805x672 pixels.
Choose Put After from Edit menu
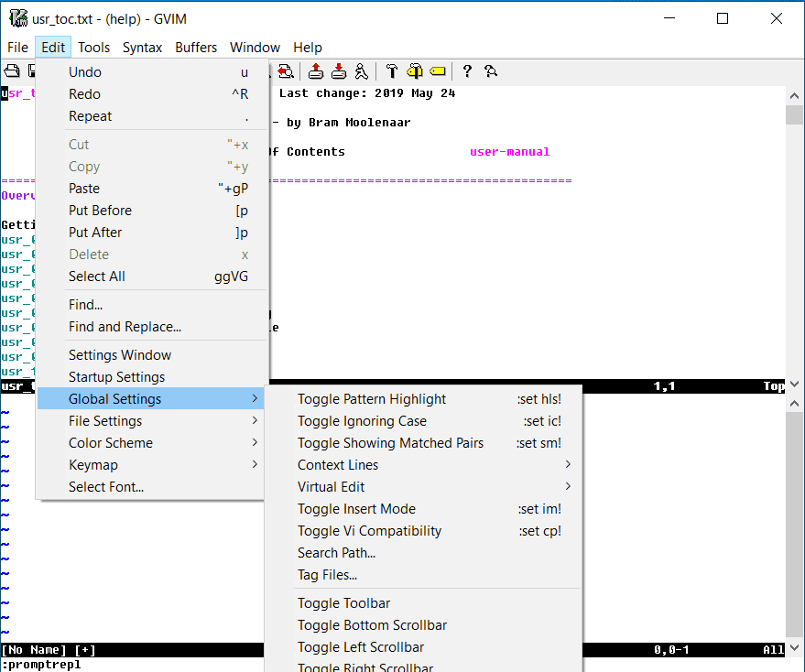153,233
